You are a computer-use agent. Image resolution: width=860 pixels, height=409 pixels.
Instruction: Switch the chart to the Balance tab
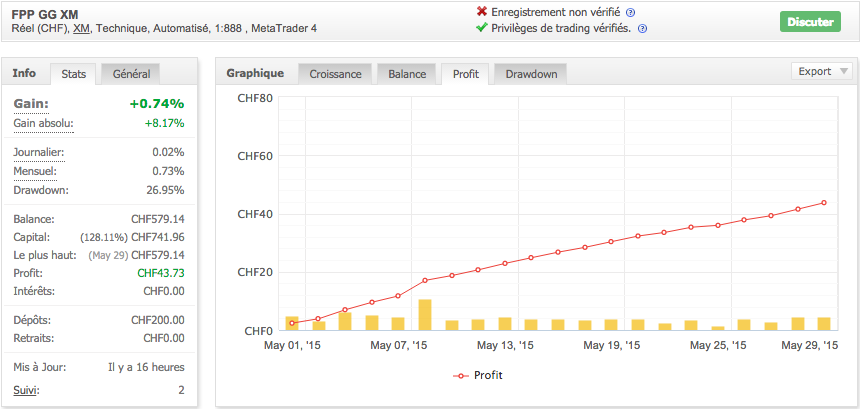pyautogui.click(x=406, y=74)
